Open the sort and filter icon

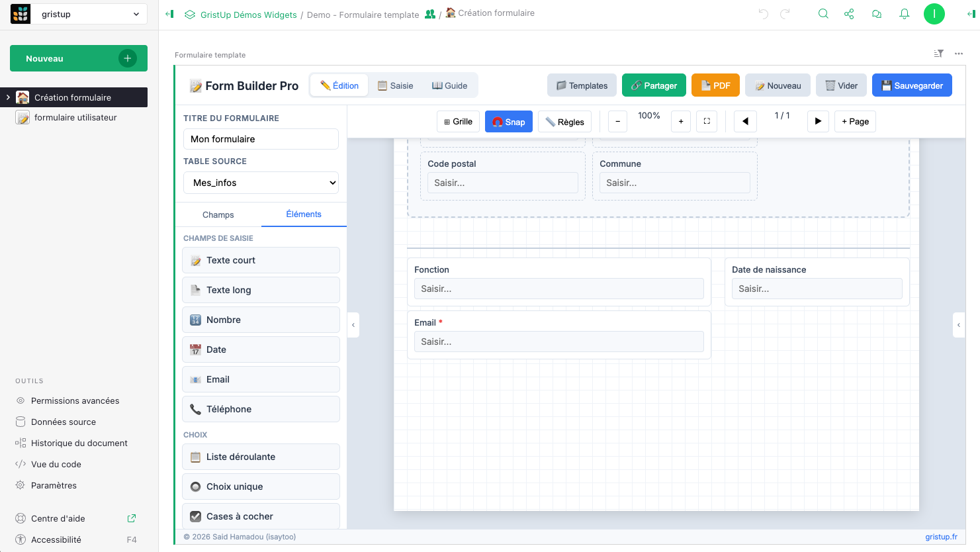938,54
